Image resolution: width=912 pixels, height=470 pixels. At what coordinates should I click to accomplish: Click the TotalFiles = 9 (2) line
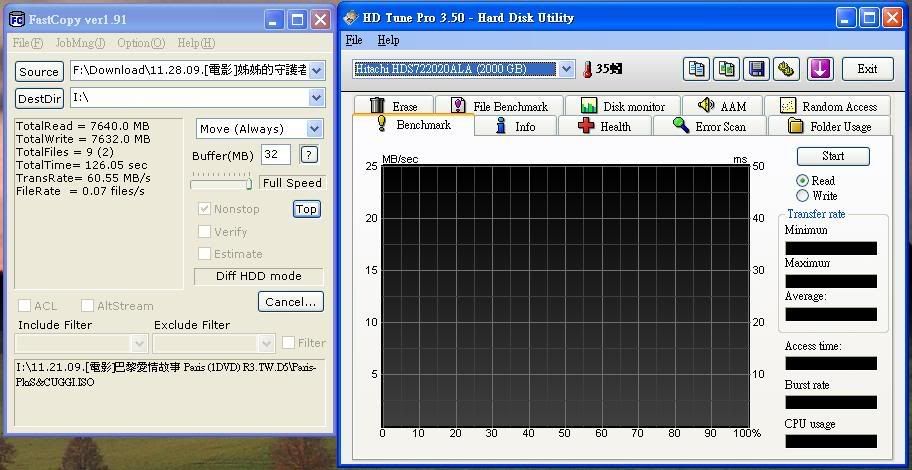tap(65, 152)
